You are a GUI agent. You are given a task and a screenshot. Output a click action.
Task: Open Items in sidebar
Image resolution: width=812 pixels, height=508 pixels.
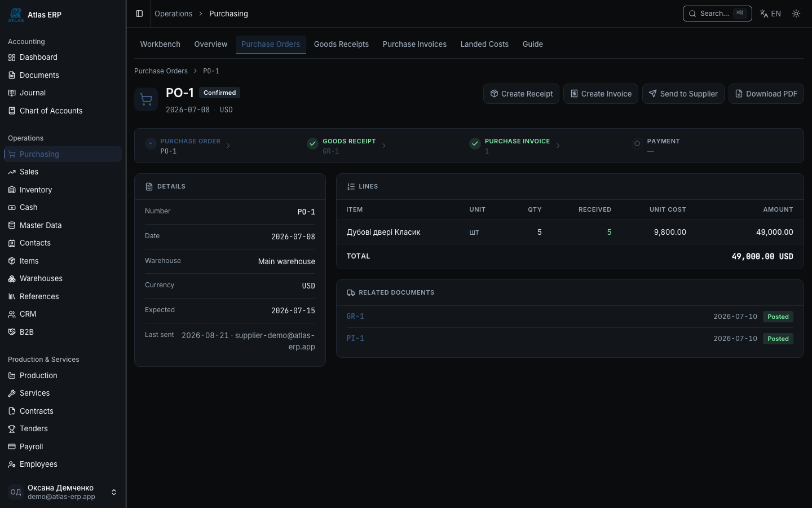pos(63,261)
